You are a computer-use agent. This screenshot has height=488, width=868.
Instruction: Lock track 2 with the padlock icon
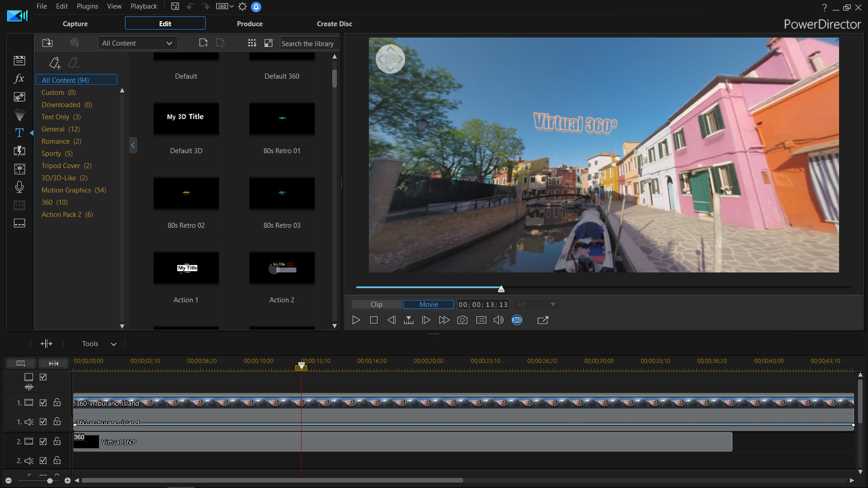57,441
